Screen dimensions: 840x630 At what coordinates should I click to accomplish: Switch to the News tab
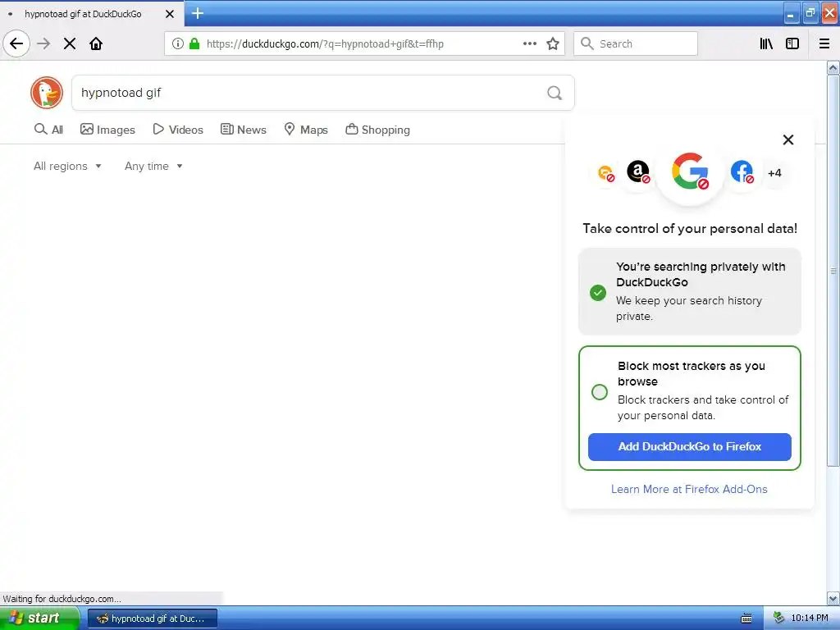[243, 130]
